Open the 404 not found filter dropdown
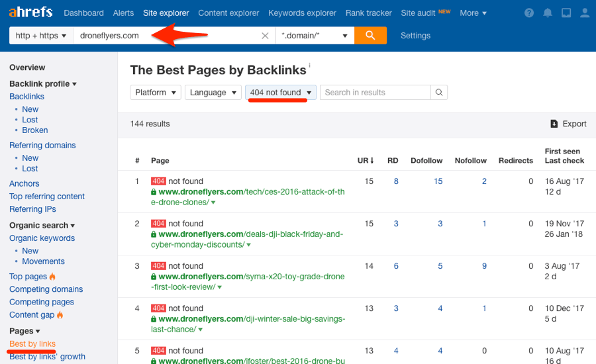596x364 pixels. (x=281, y=93)
